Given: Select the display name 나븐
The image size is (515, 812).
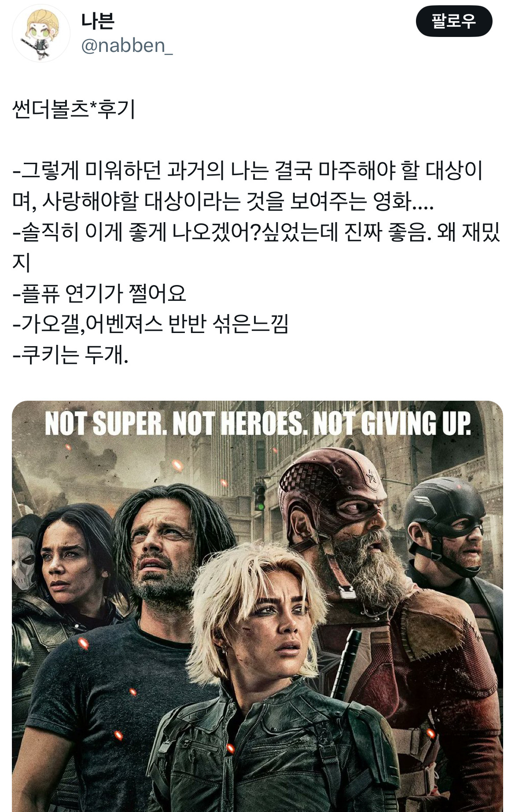Looking at the screenshot, I should coord(98,21).
